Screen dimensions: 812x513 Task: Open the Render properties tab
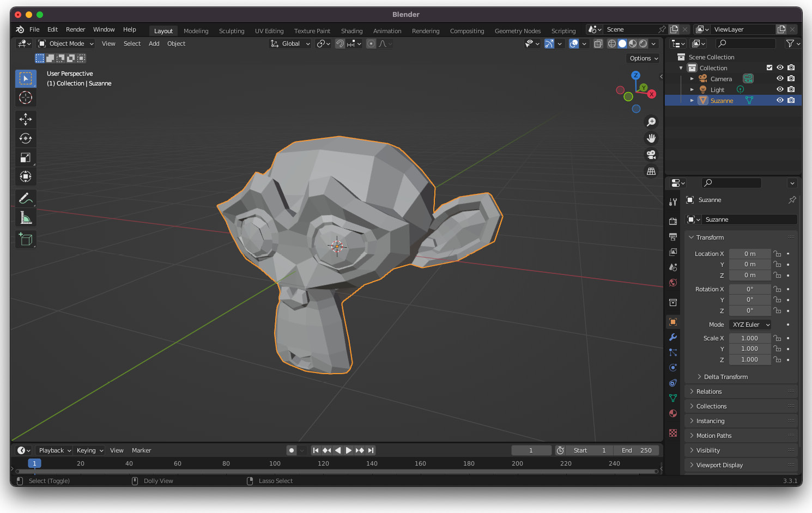[x=673, y=221]
